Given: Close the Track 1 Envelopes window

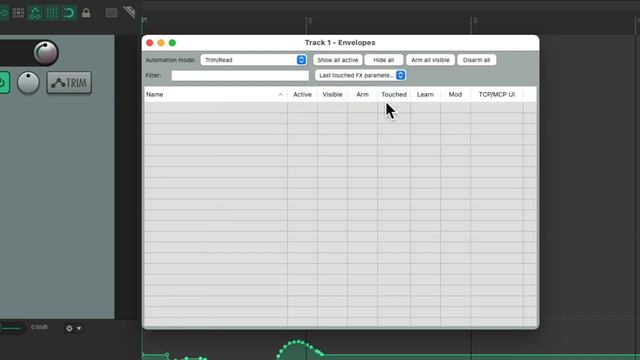Looking at the screenshot, I should coord(150,43).
